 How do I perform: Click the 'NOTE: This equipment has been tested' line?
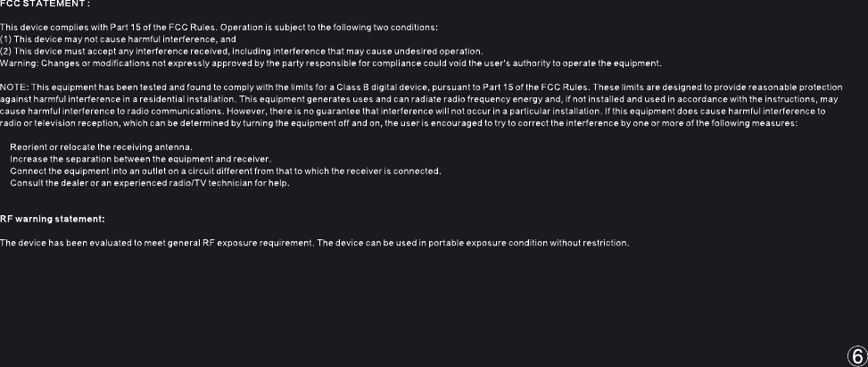(x=421, y=88)
